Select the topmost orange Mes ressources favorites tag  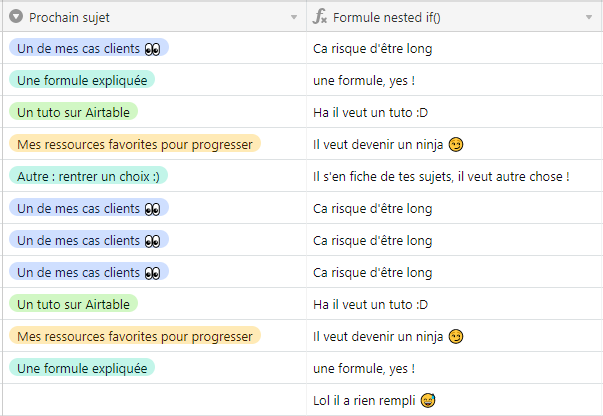[x=134, y=144]
